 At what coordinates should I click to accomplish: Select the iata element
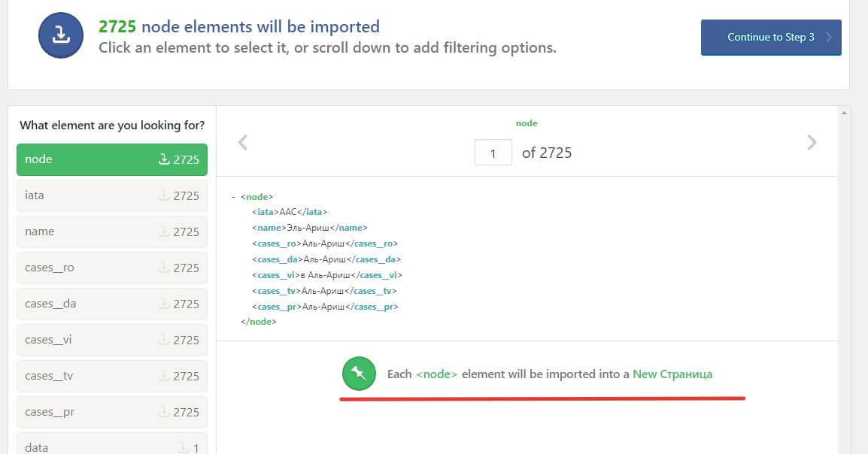(111, 195)
